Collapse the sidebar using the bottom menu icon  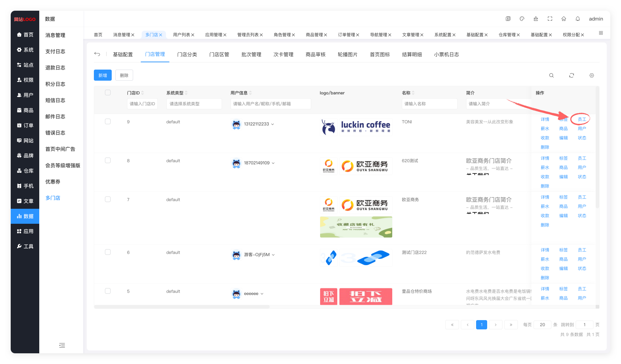point(62,345)
